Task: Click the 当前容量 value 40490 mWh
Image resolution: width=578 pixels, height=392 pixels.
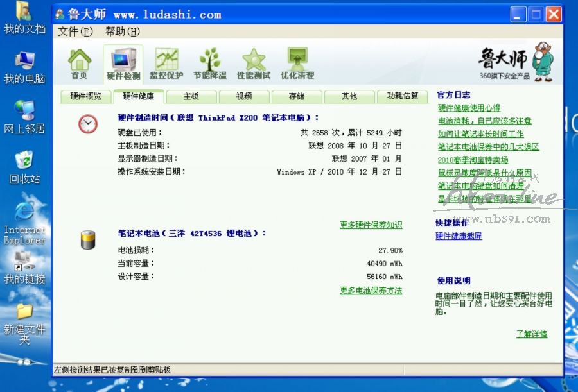Action: click(x=385, y=264)
